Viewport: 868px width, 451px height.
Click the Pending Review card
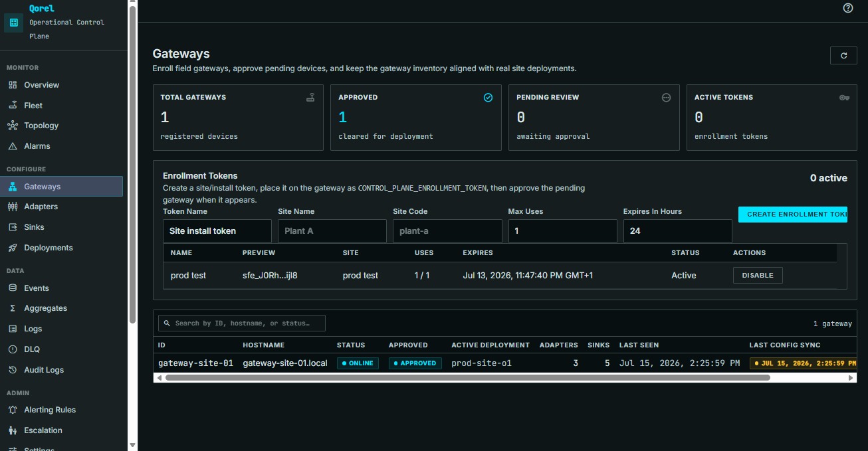coord(594,118)
